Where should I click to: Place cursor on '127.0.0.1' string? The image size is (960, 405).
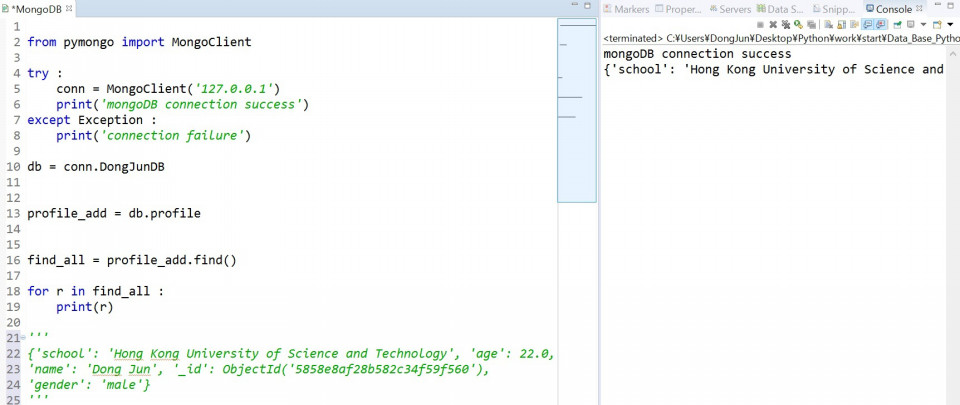[x=233, y=89]
